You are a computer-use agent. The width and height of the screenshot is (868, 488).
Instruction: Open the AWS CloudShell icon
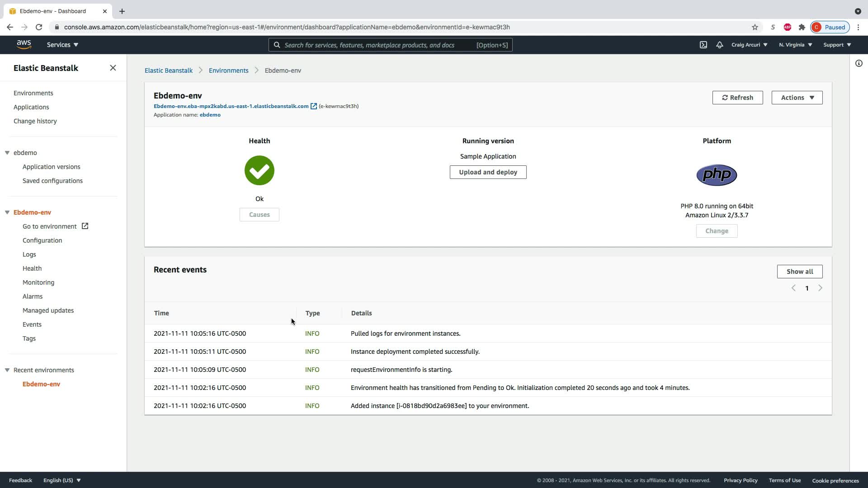coord(703,45)
